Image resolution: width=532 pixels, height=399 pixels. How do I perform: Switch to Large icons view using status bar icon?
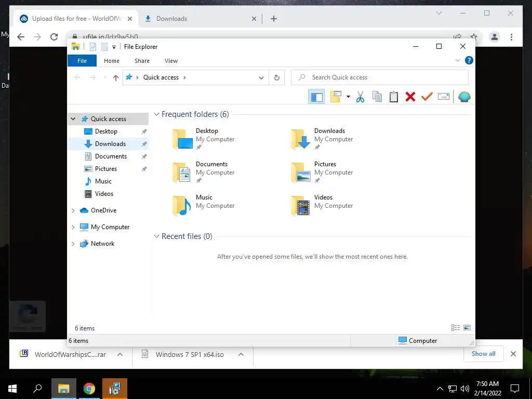tap(467, 328)
